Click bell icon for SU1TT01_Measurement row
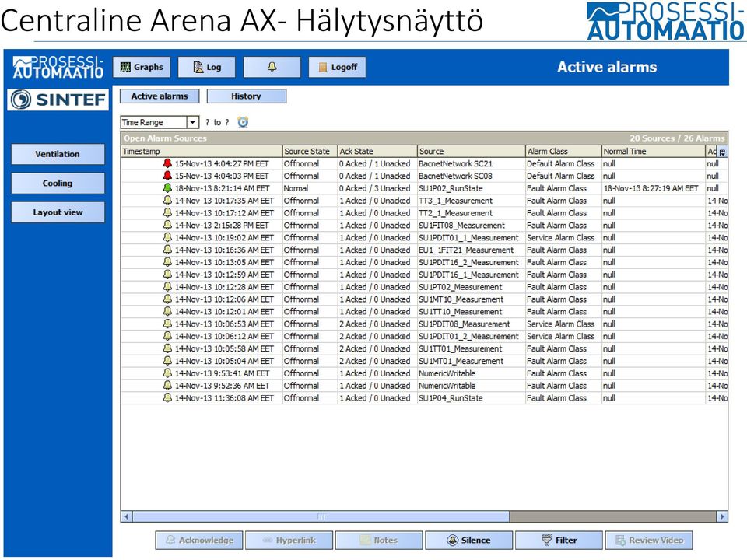Image resolution: width=747 pixels, height=560 pixels. [167, 349]
